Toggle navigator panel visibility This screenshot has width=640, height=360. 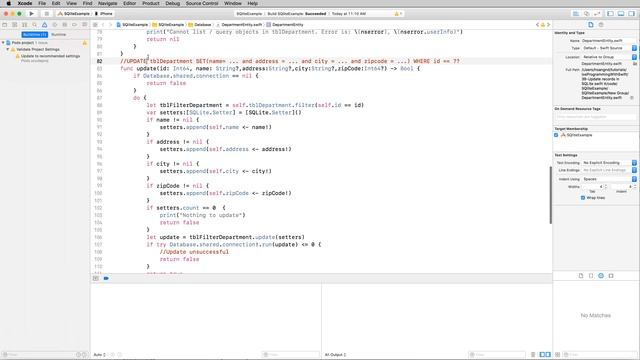[x=611, y=13]
